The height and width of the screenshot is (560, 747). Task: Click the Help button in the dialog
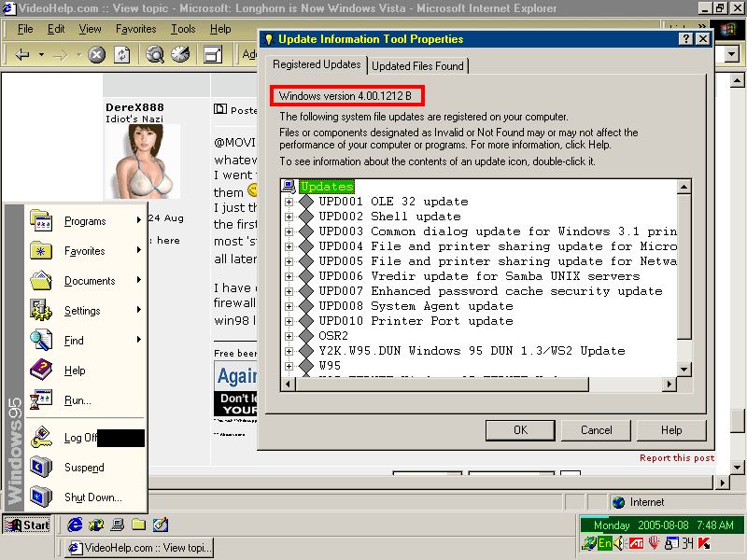click(x=671, y=430)
